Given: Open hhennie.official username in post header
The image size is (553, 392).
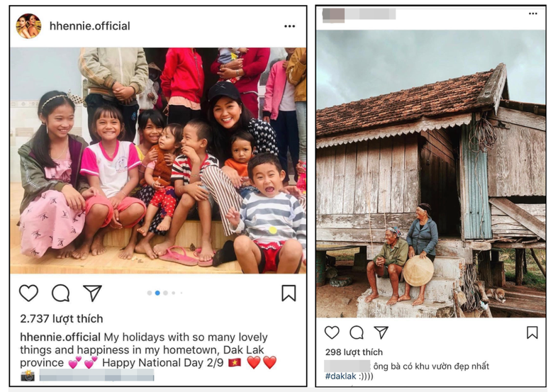Looking at the screenshot, I should click(x=89, y=26).
